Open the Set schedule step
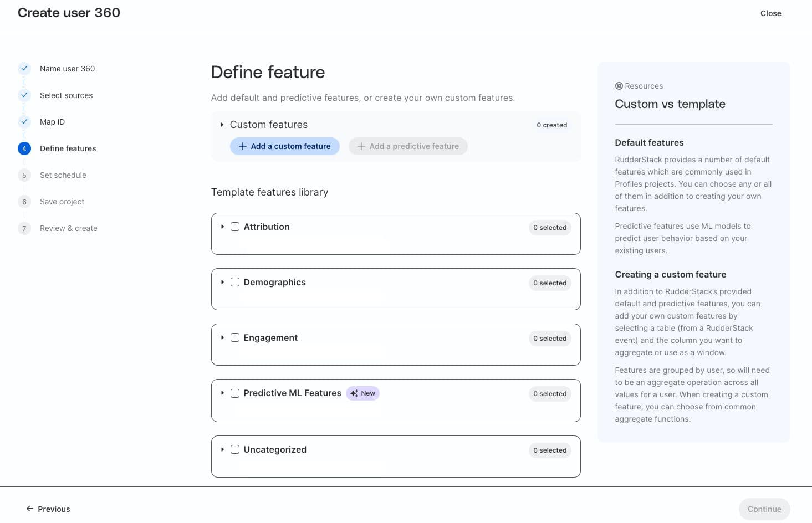The image size is (812, 523). (x=63, y=175)
